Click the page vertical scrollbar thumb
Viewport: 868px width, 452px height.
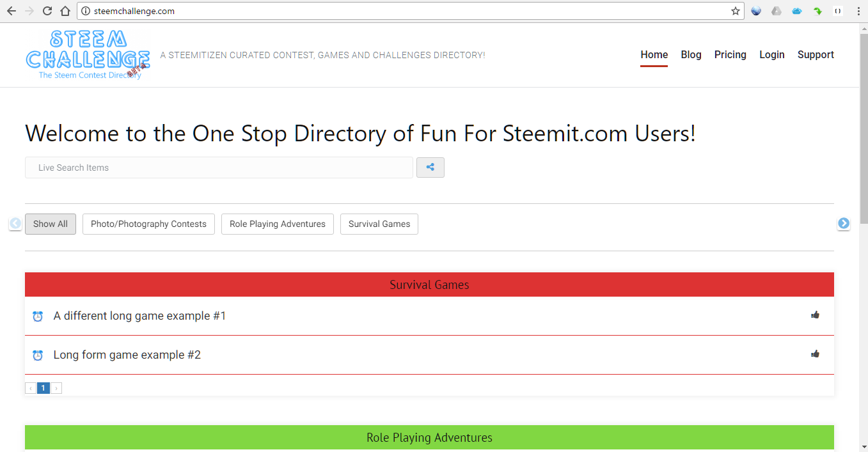[864, 128]
